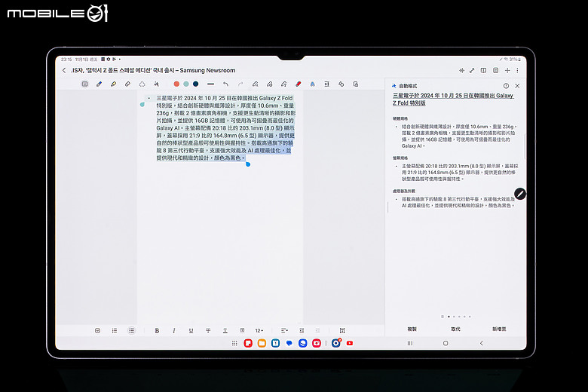Switch to reading mode book icon
Viewport: 588px width, 392px height.
[484, 70]
